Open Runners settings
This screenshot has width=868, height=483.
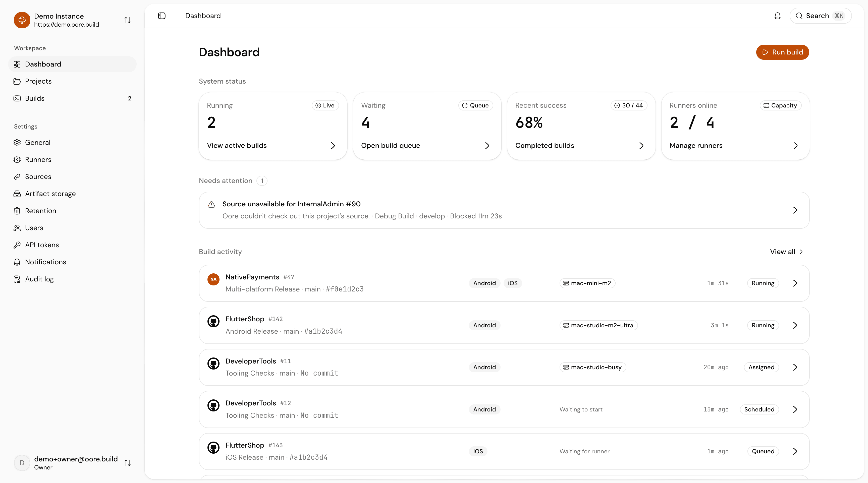(x=72, y=160)
